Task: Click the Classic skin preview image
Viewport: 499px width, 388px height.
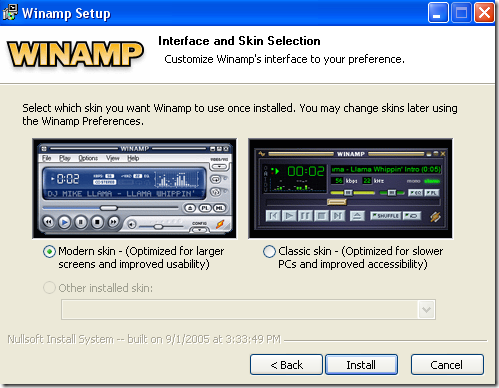Action: tap(350, 189)
